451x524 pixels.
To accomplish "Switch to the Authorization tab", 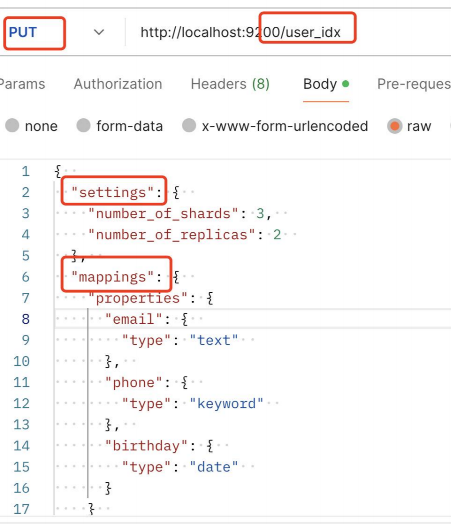I will [118, 84].
